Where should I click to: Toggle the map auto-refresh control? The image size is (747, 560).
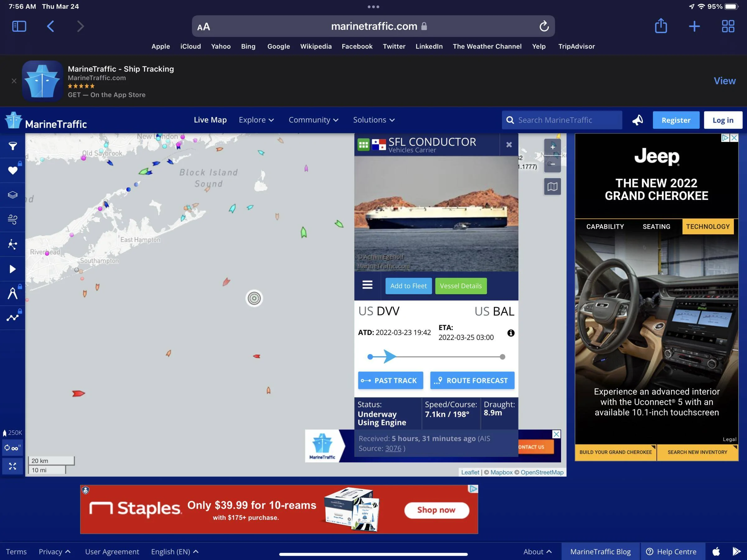pyautogui.click(x=12, y=448)
